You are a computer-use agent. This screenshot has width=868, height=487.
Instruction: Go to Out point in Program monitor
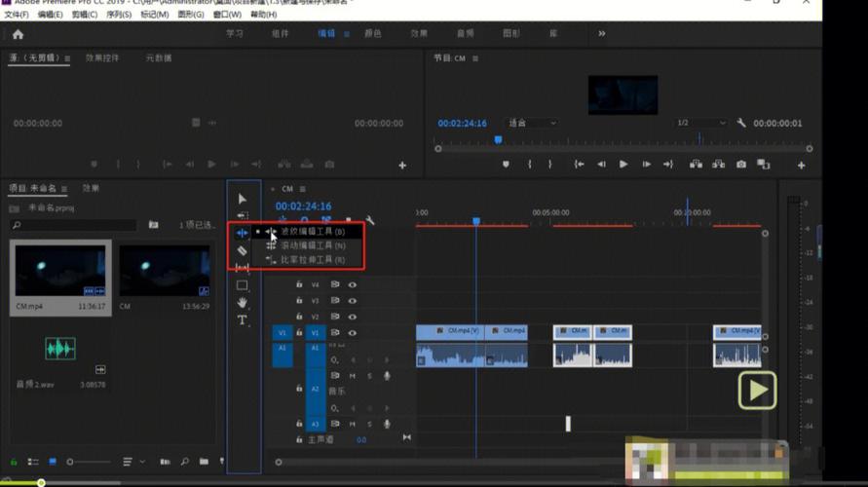pos(668,165)
